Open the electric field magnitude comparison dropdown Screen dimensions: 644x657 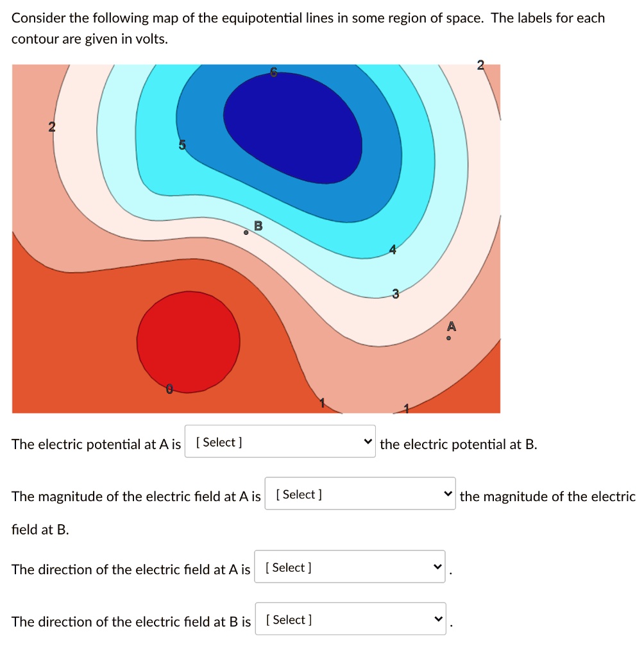(x=359, y=493)
